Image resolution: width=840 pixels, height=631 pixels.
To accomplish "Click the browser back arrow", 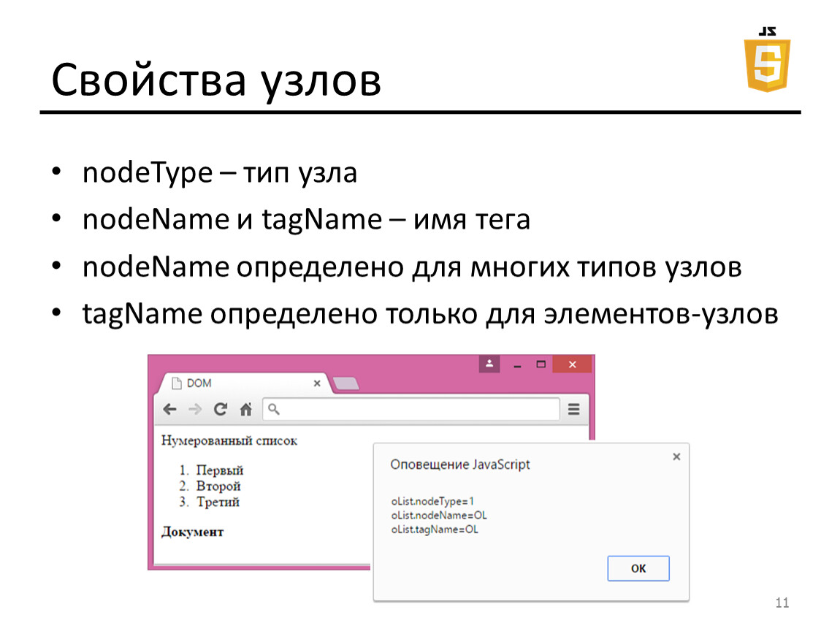I will tap(169, 410).
